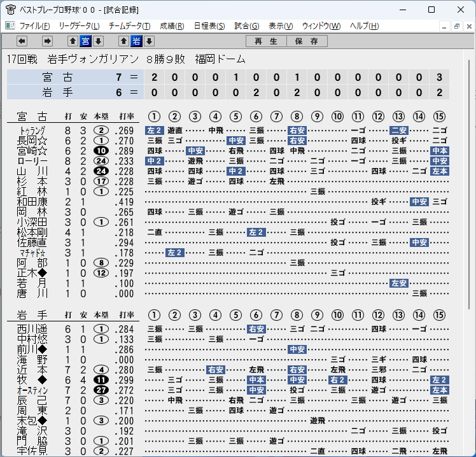Click the left arrow previous game icon
This screenshot has height=457, width=476.
click(22, 41)
